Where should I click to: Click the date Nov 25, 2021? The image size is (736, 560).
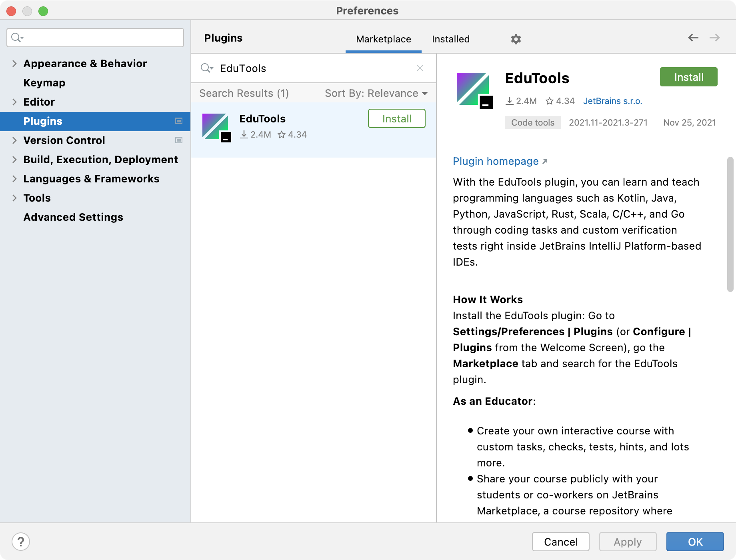[689, 122]
